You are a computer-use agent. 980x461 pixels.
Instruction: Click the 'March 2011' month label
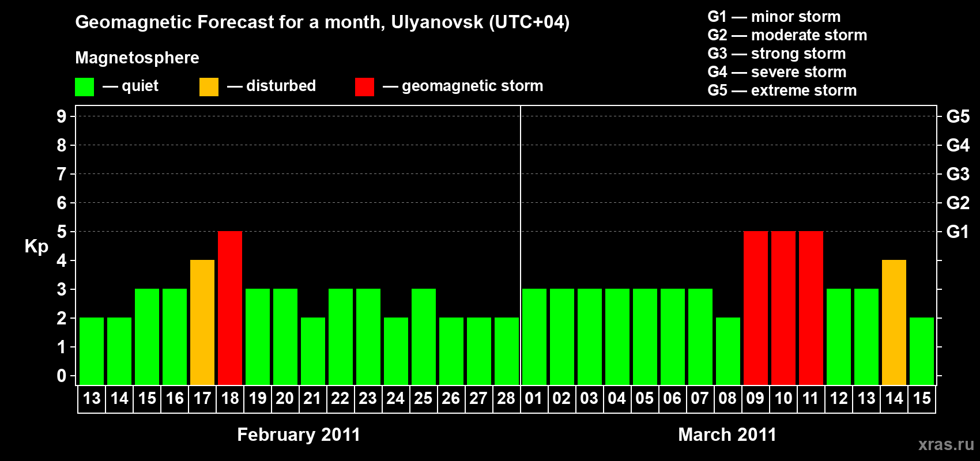[x=728, y=434]
